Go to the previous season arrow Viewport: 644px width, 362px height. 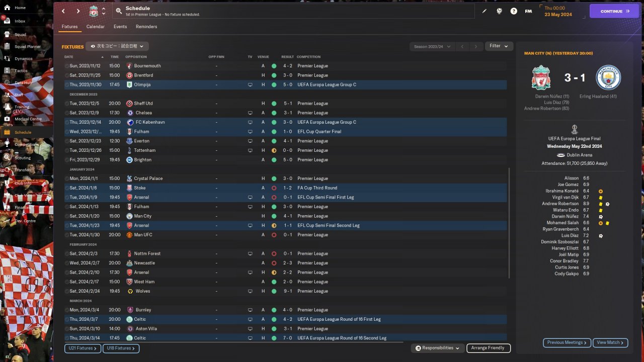(462, 46)
